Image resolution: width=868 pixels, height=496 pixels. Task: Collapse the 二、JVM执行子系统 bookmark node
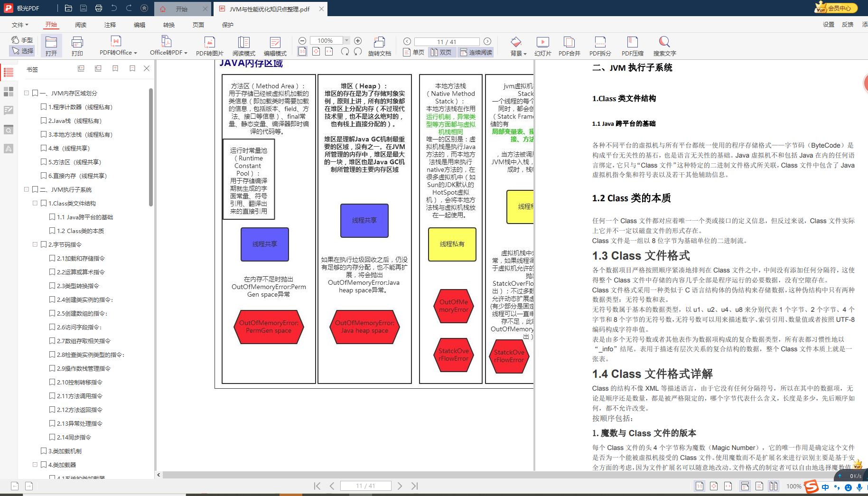[x=27, y=189]
